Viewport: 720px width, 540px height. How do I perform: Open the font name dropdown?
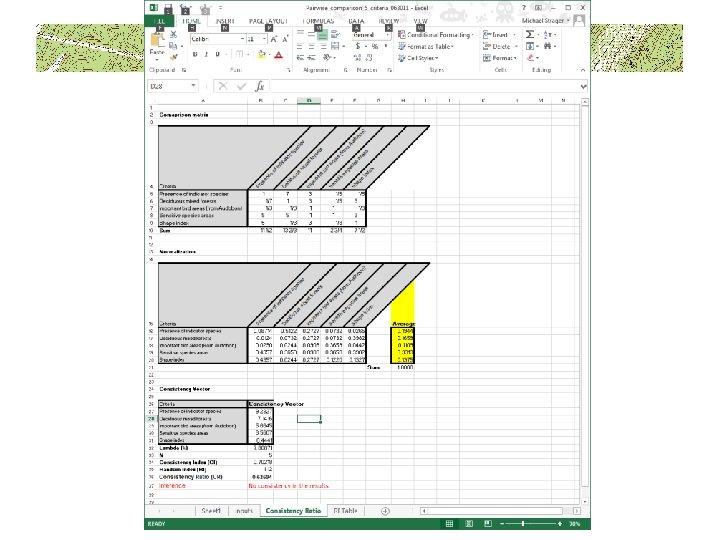pyautogui.click(x=242, y=39)
